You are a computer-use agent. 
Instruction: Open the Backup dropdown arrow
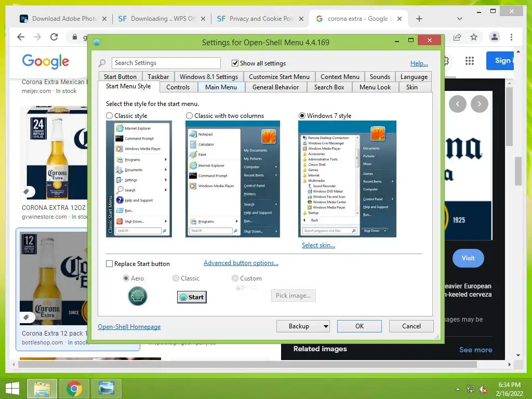coord(325,326)
